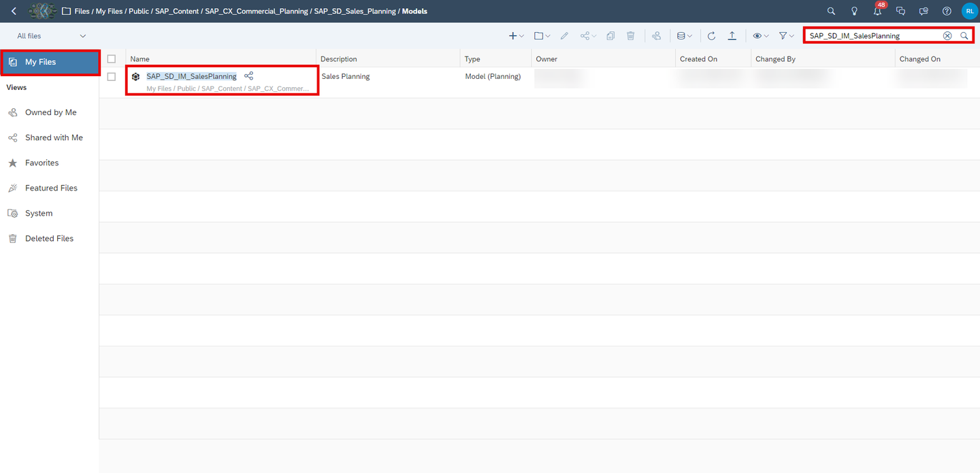980x473 pixels.
Task: Click the folder options icon in toolbar
Action: [538, 35]
